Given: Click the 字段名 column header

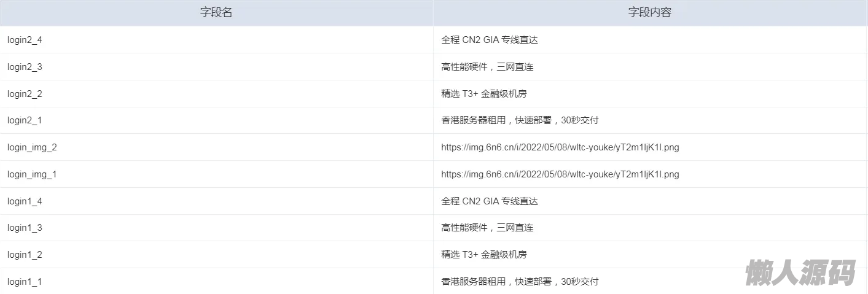Looking at the screenshot, I should [x=216, y=12].
